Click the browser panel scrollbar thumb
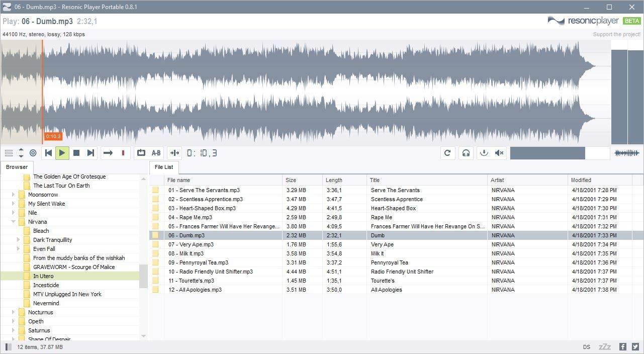 click(x=143, y=276)
